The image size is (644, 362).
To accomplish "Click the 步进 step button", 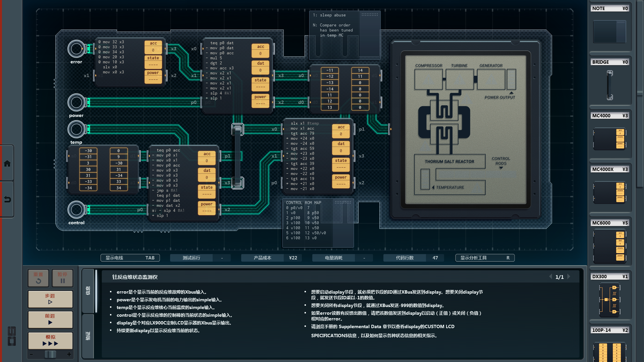I will (x=50, y=299).
